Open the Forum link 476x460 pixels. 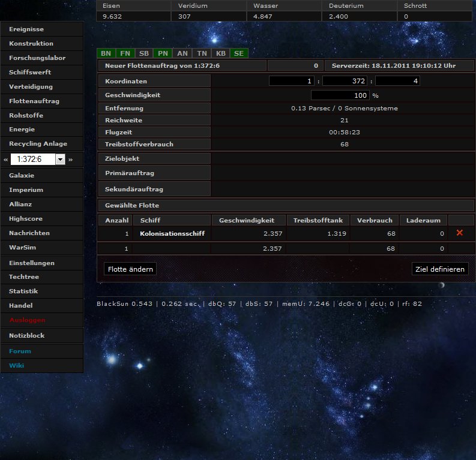(x=42, y=351)
